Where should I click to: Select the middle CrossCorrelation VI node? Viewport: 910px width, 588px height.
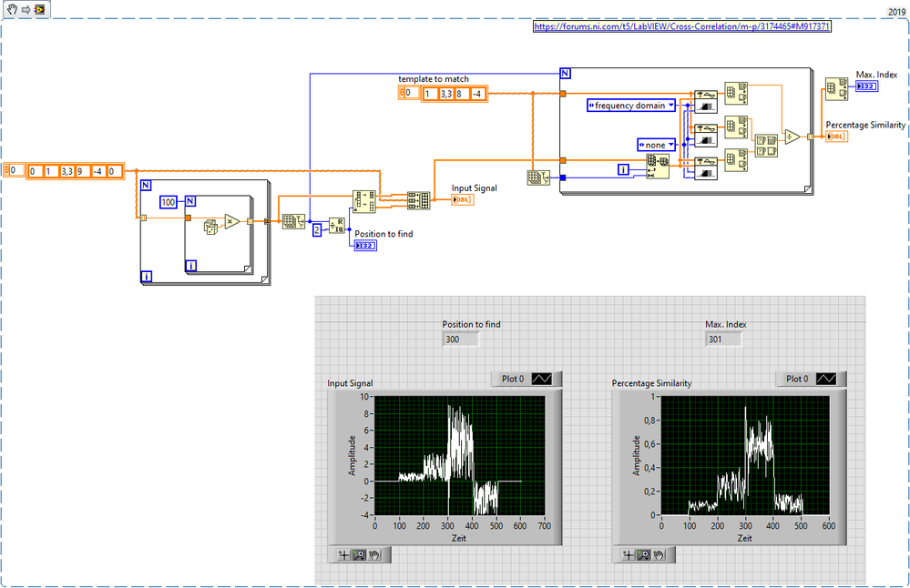point(706,135)
